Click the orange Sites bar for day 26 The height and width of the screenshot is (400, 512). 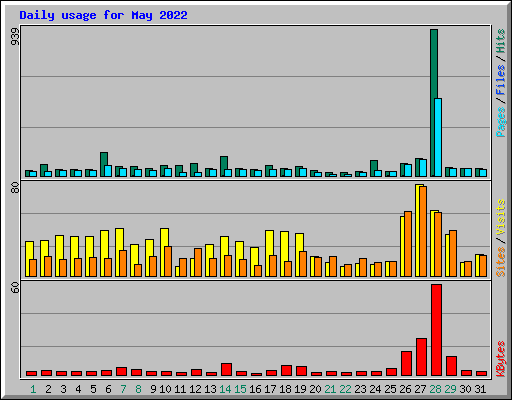point(408,244)
